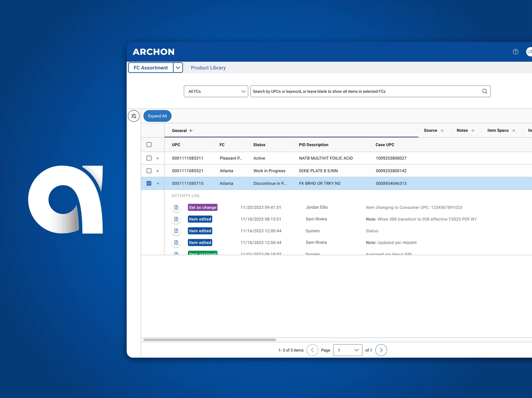Open document icon for Updated per request entry
The width and height of the screenshot is (532, 398).
click(176, 243)
